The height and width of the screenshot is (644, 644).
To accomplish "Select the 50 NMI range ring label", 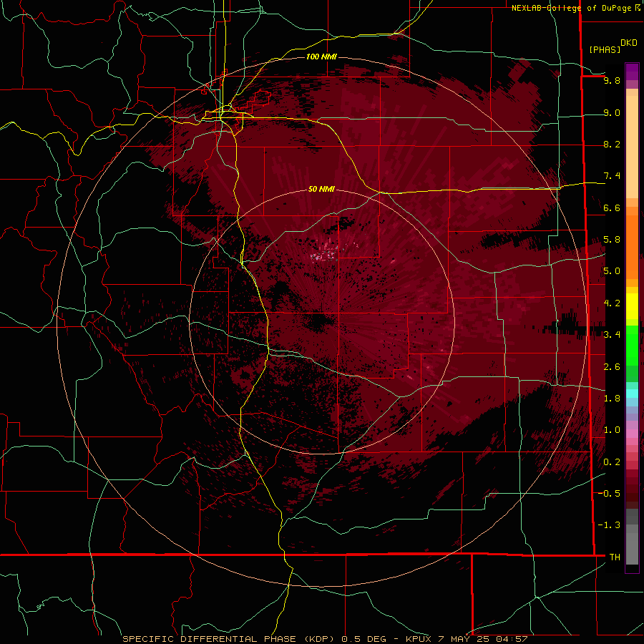I will pos(321,189).
